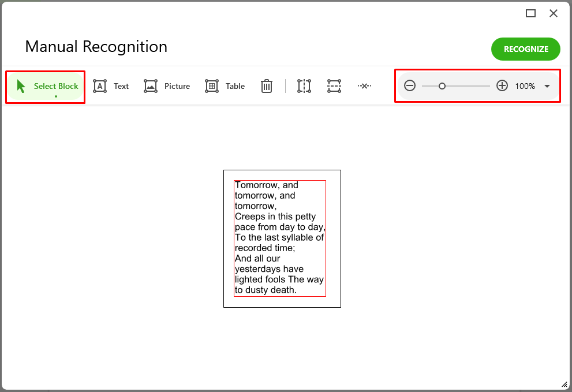Screen dimensions: 572x392
Task: Select the recognized text block on page
Action: 280,238
